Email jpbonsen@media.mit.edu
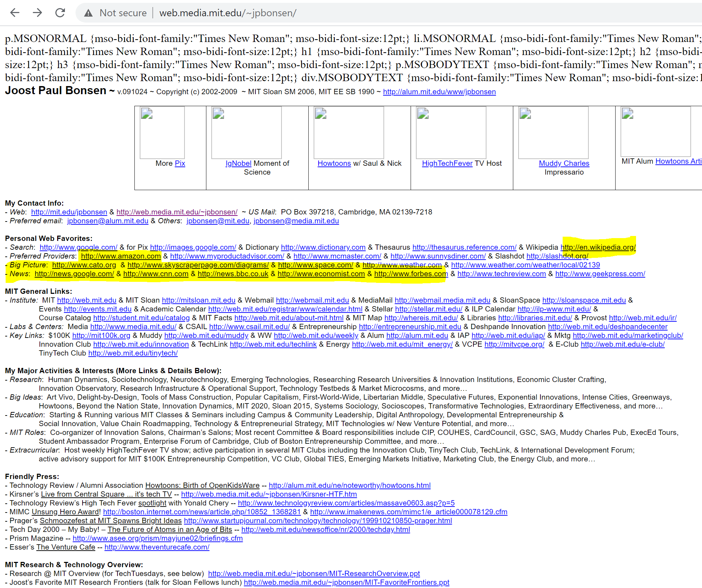702x588 pixels. (296, 221)
